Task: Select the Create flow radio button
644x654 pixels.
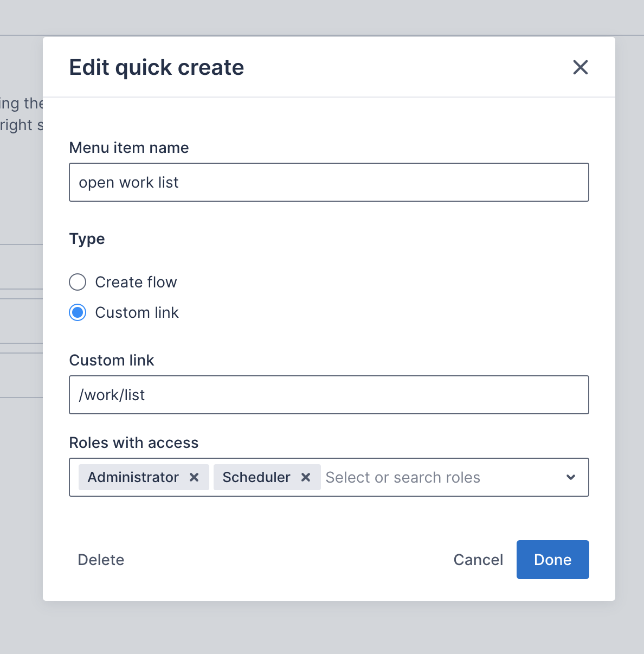Action: 78,282
